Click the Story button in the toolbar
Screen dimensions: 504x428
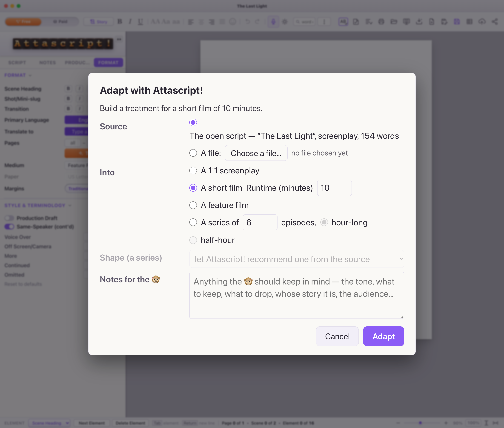99,22
